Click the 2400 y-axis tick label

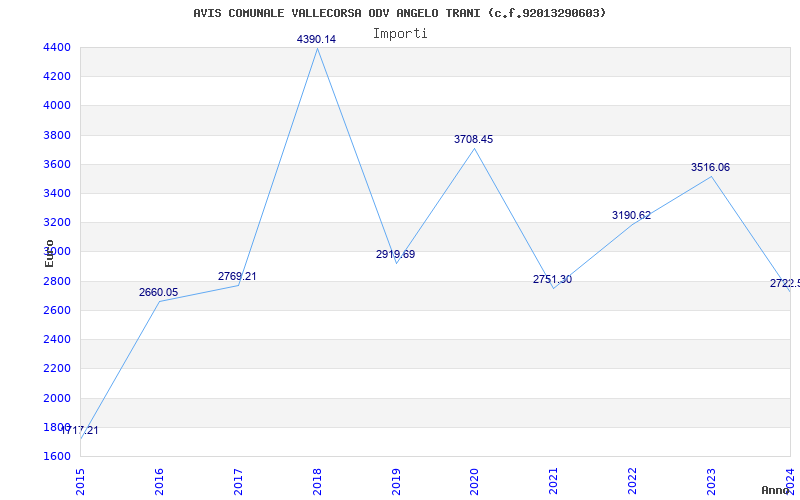[x=57, y=339]
